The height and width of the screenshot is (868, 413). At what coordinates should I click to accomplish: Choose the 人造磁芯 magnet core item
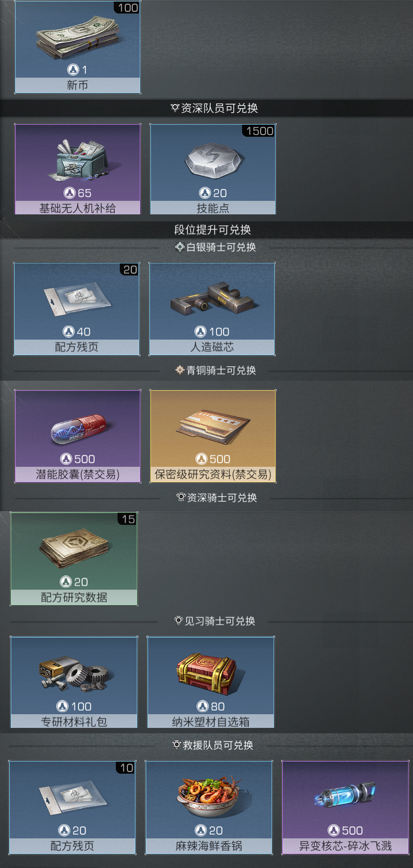(x=212, y=309)
